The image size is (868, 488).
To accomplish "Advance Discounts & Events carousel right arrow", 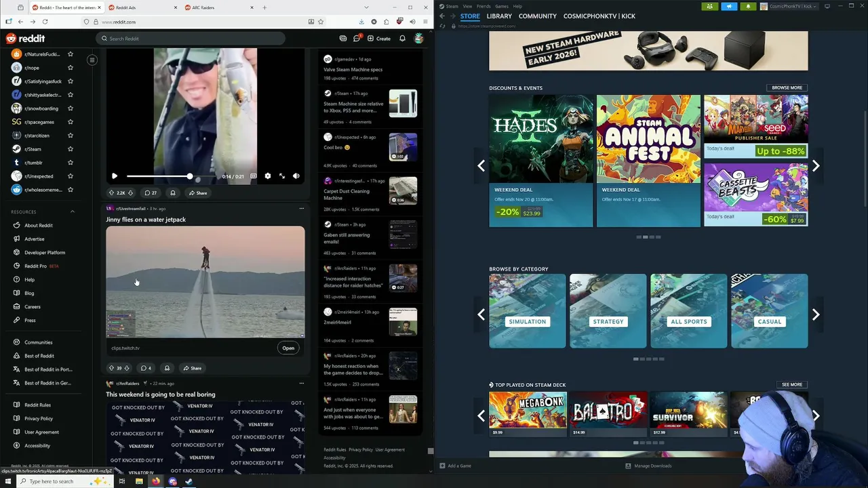I will [816, 166].
